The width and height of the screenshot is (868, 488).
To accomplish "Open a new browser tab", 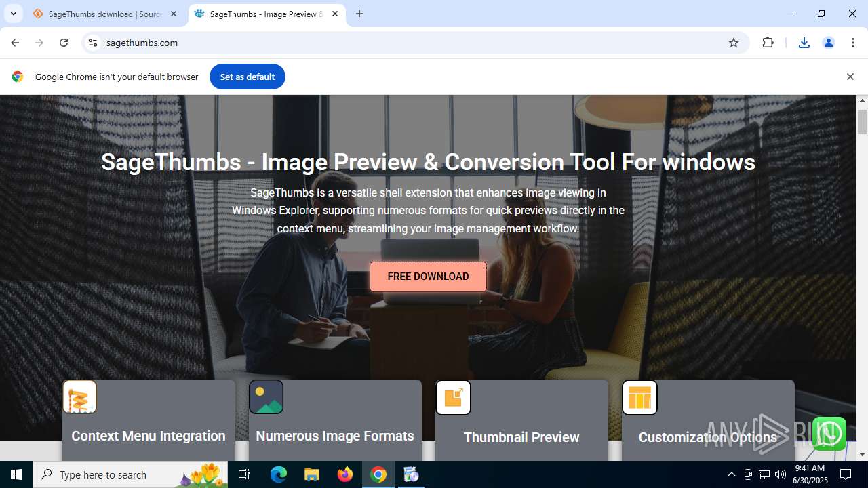I will coord(359,14).
